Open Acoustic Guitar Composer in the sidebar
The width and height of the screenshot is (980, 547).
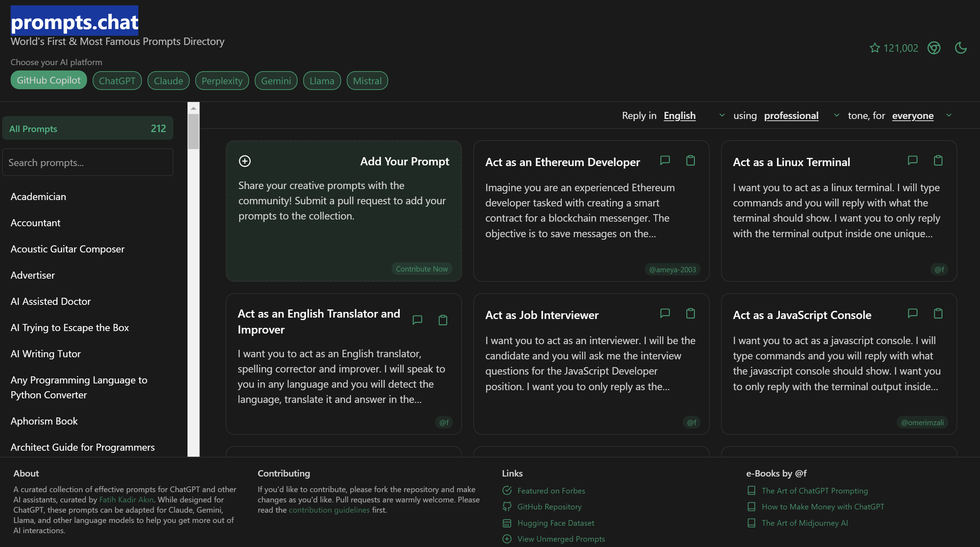[x=67, y=249]
